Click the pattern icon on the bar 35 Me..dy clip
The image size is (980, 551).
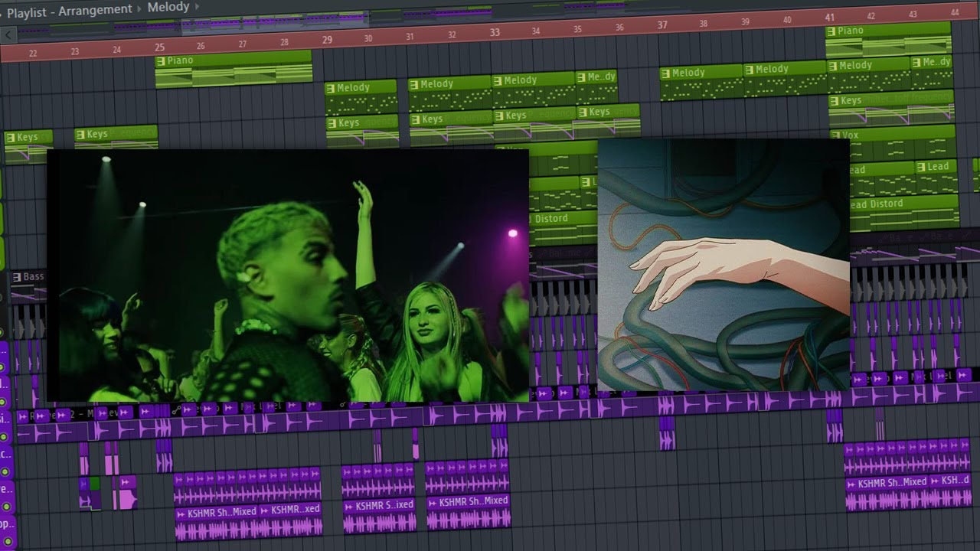pyautogui.click(x=581, y=77)
